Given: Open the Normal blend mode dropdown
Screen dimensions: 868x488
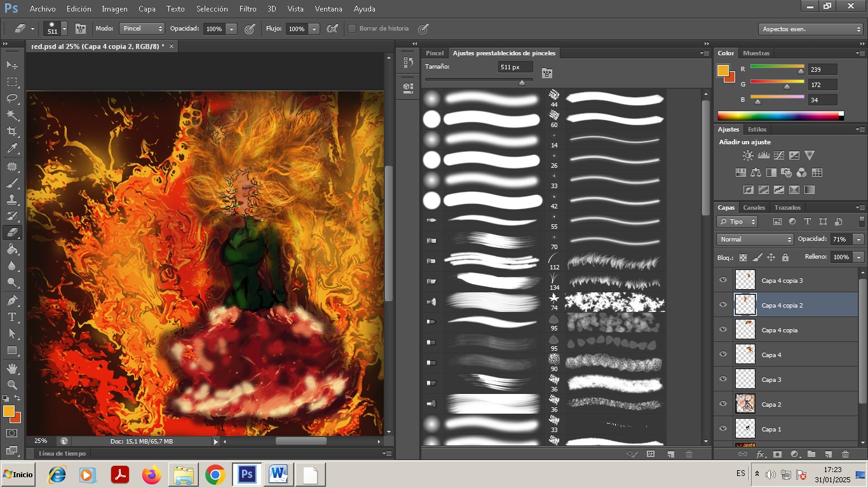Looking at the screenshot, I should click(x=755, y=240).
